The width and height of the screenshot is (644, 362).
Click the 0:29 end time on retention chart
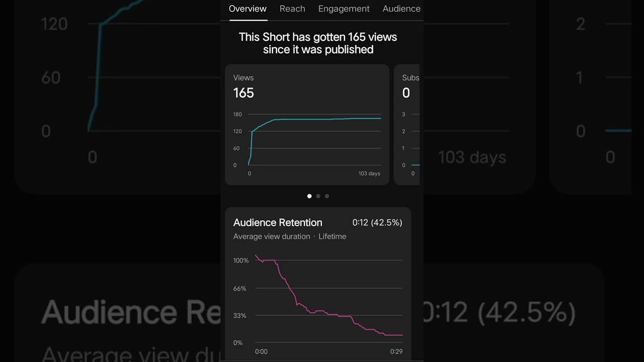pos(396,351)
